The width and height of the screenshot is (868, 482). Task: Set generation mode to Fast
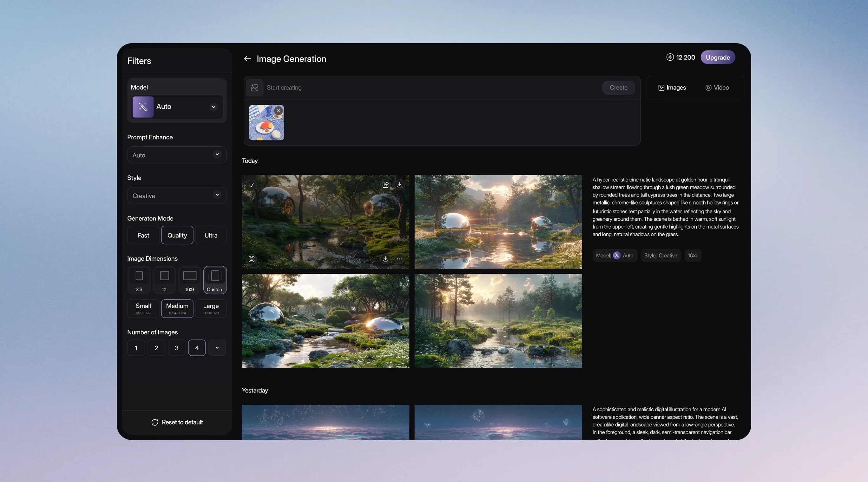coord(143,235)
